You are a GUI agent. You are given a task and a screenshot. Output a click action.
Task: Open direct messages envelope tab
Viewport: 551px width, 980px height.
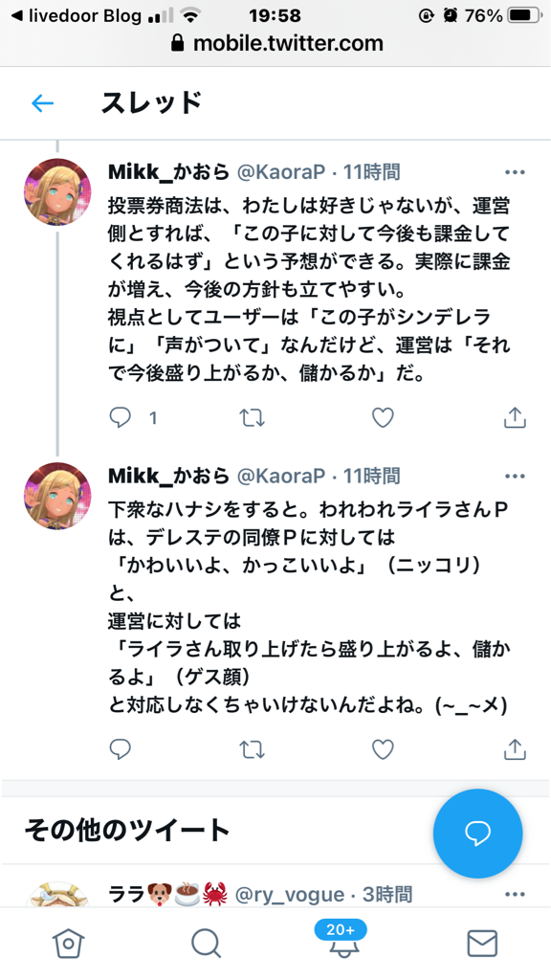tap(482, 943)
